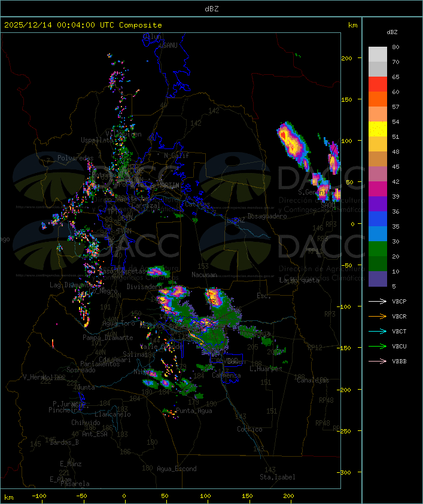The height and width of the screenshot is (504, 423).
Task: Click the VBCR legend label
Action: coord(399,316)
